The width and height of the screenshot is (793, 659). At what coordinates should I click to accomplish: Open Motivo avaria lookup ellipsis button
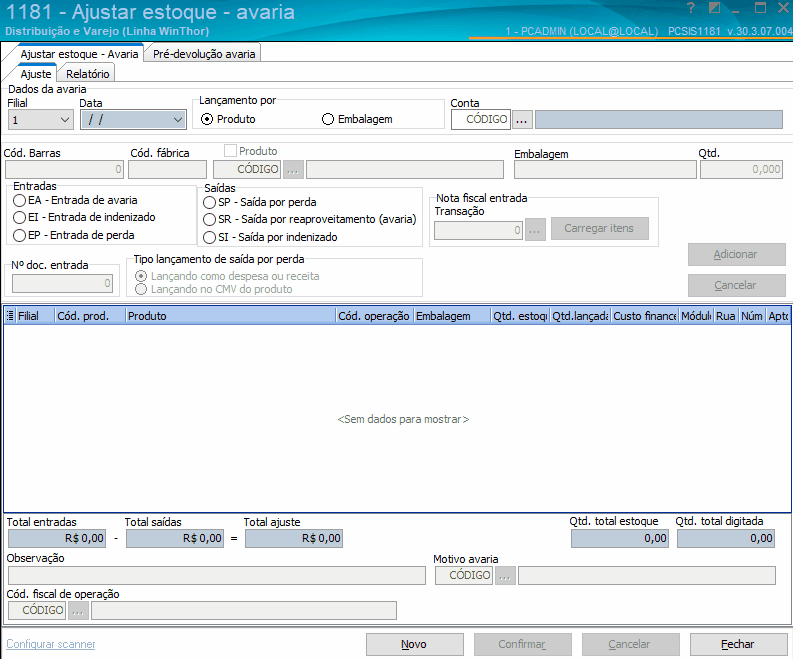[x=505, y=576]
